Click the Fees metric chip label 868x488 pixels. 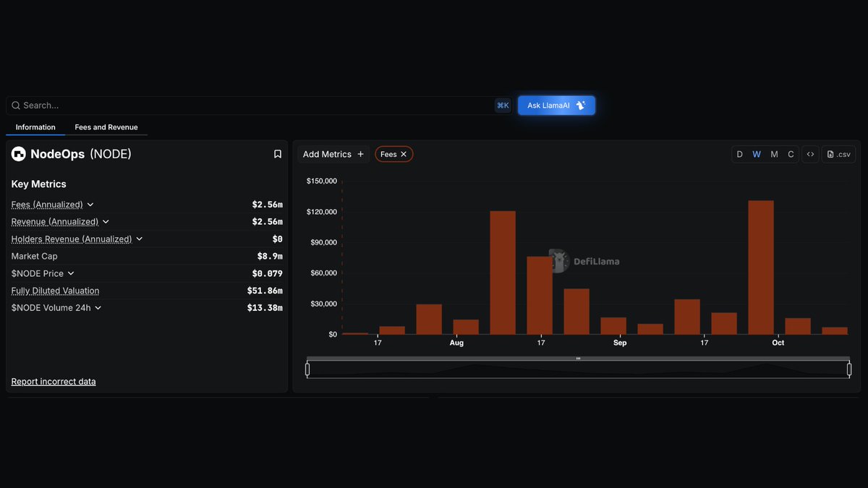point(388,154)
